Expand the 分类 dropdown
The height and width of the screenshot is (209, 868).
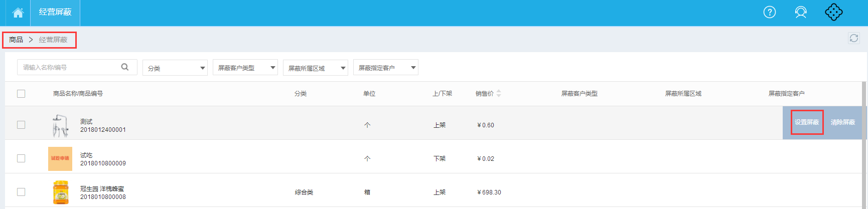pos(175,68)
